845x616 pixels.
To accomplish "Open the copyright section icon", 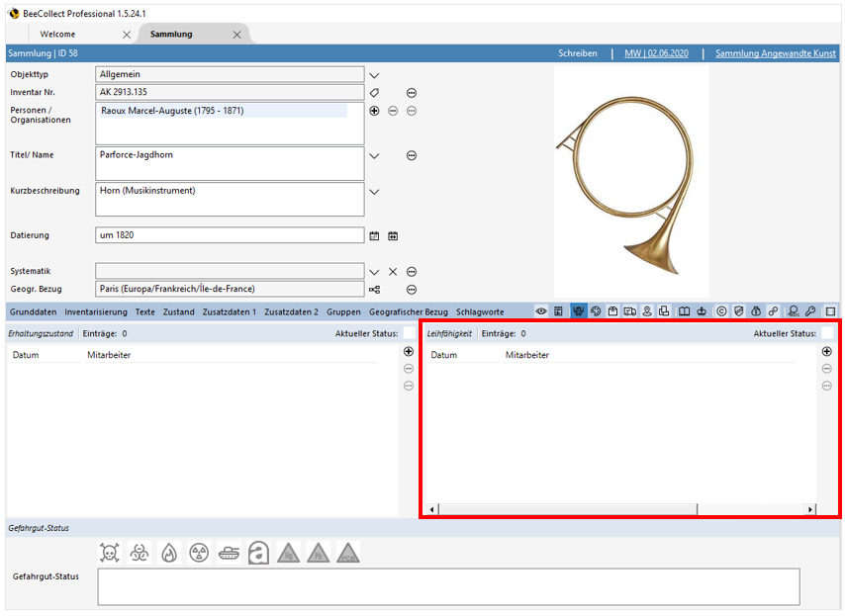I will click(721, 311).
